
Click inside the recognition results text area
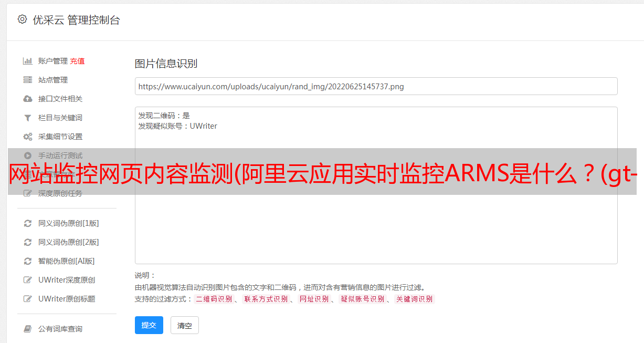pos(376,185)
